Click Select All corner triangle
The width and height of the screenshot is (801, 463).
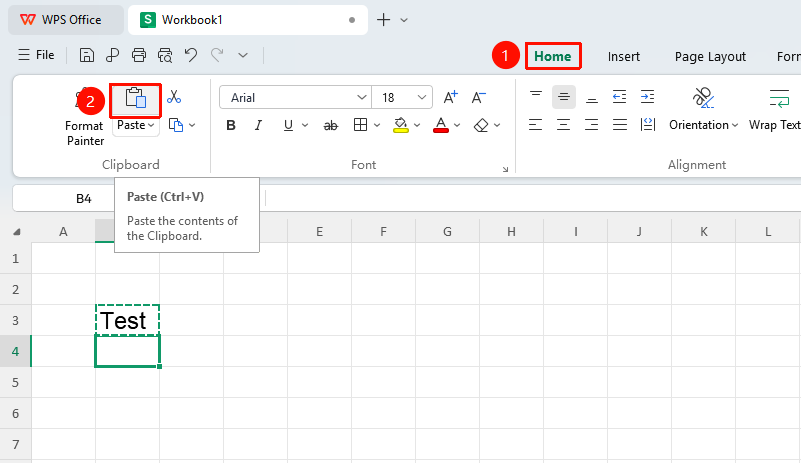(16, 232)
